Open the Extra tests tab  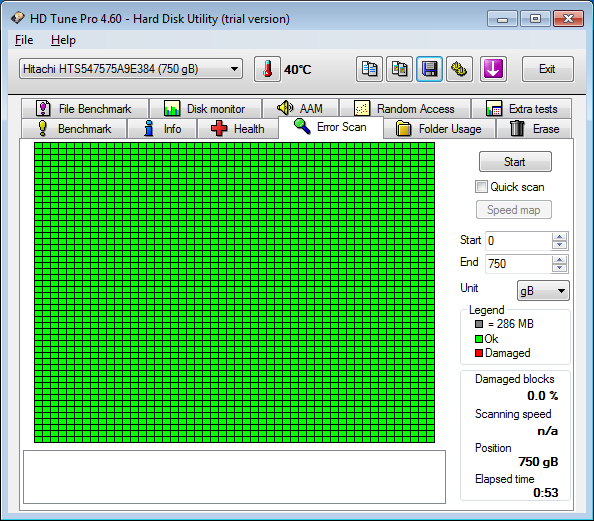(521, 109)
